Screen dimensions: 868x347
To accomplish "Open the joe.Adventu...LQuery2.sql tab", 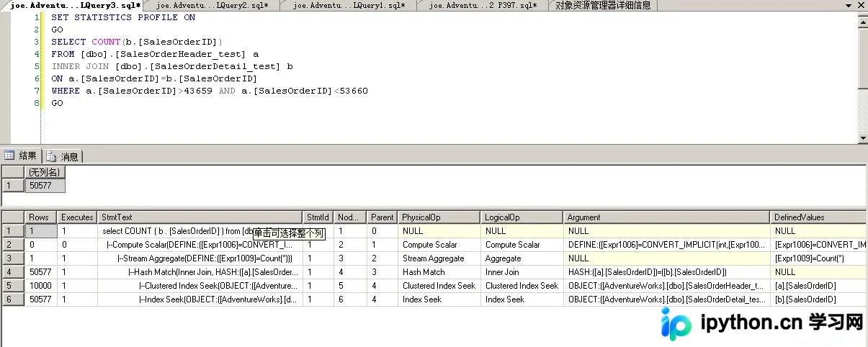I will 212,5.
